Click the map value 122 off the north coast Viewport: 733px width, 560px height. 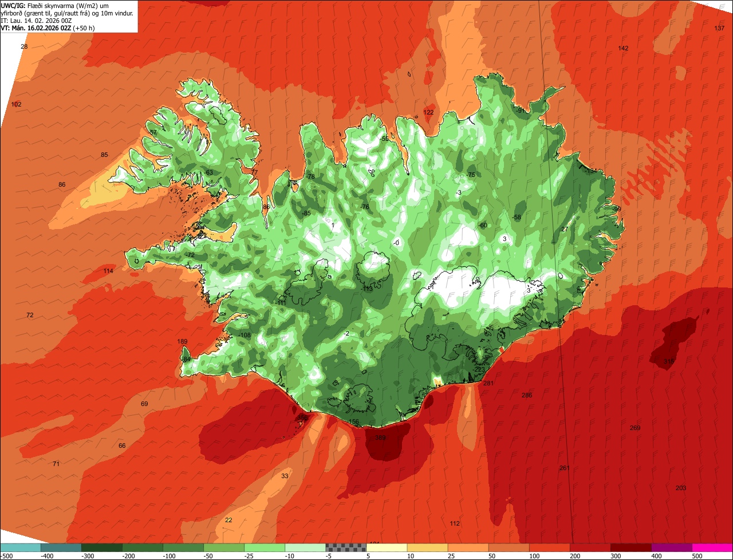coord(428,112)
